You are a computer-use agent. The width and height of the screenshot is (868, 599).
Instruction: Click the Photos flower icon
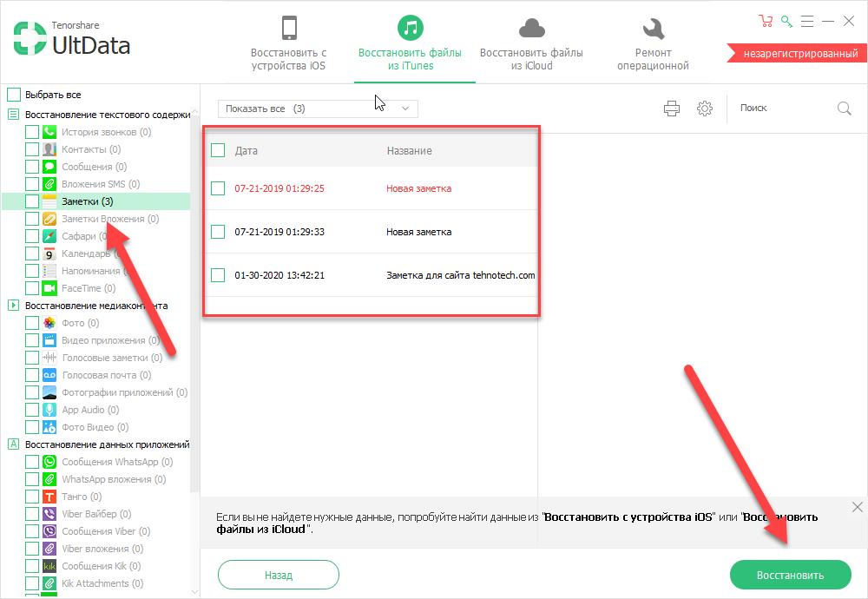49,323
